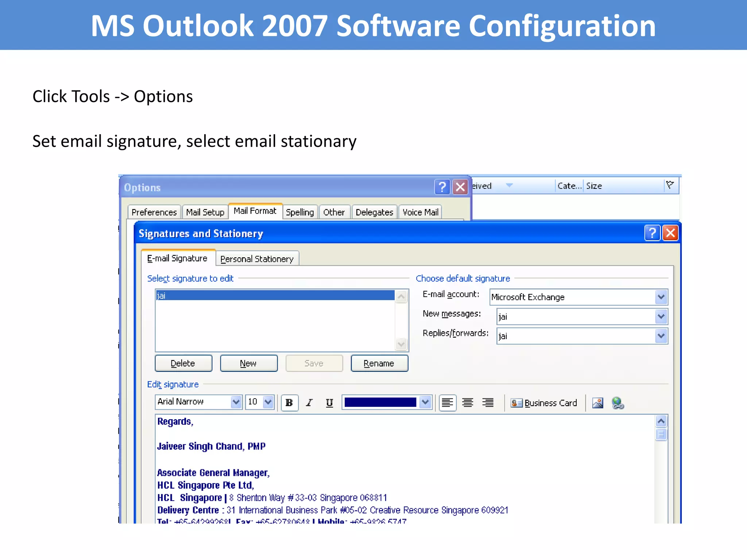747x560 pixels.
Task: Click signature editor scroll-up arrow
Action: click(661, 421)
